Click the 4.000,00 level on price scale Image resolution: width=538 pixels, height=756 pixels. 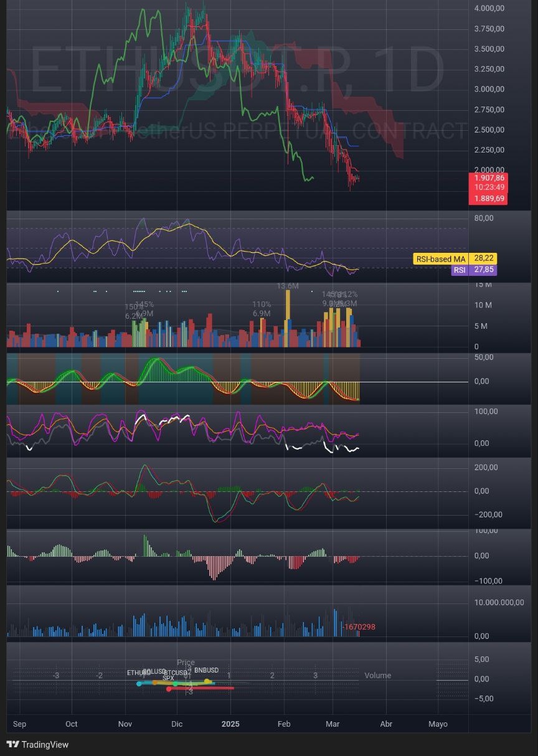(489, 8)
